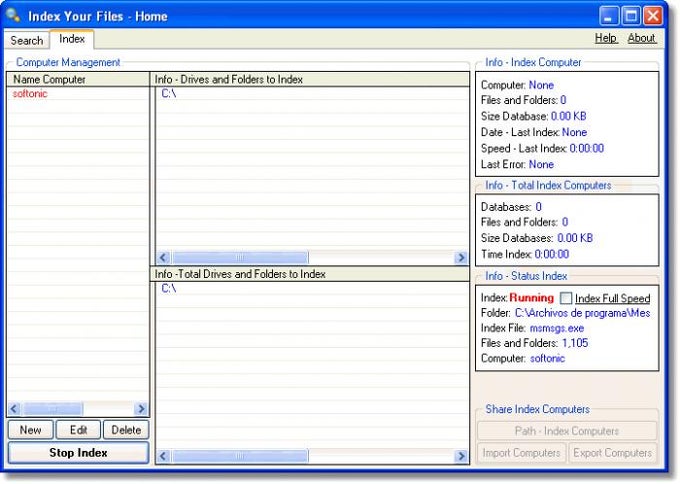The image size is (680, 484).
Task: Click the Computer softonic status value
Action: point(547,359)
